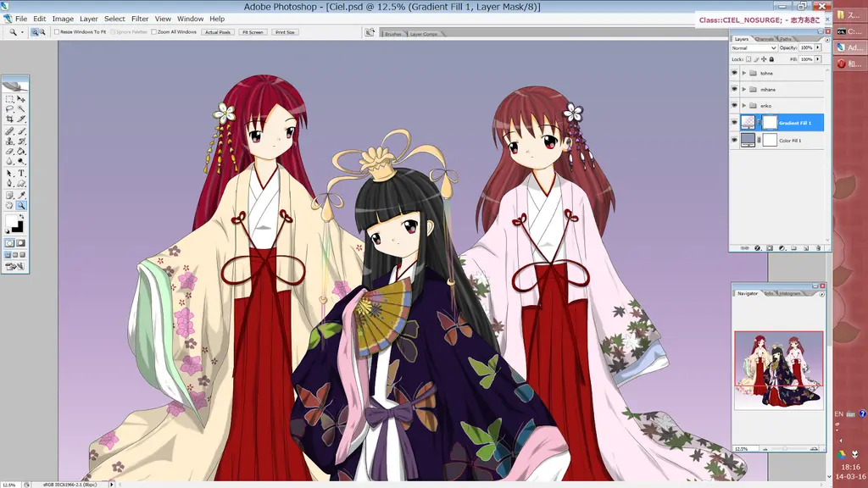
Task: Click the Zoom In mode icon
Action: pos(34,32)
